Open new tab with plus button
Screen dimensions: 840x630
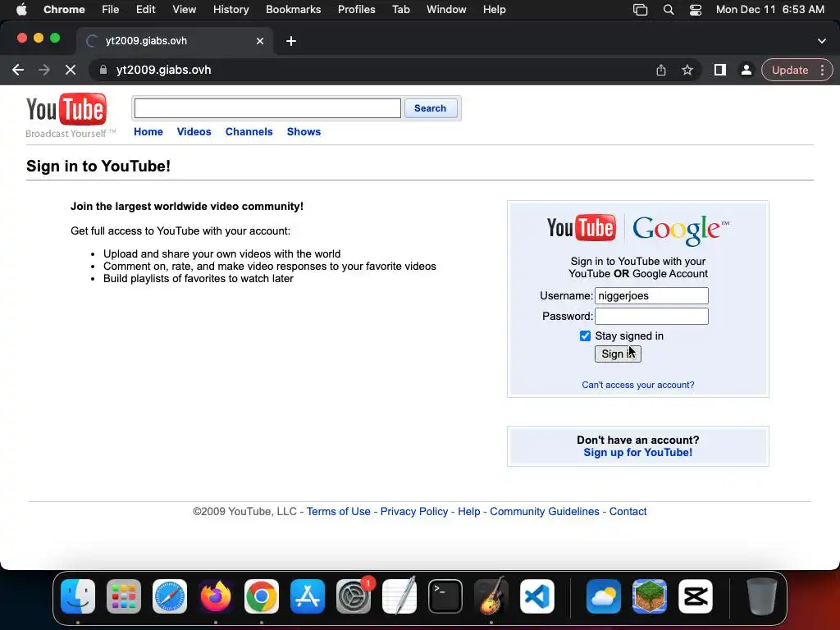(291, 41)
